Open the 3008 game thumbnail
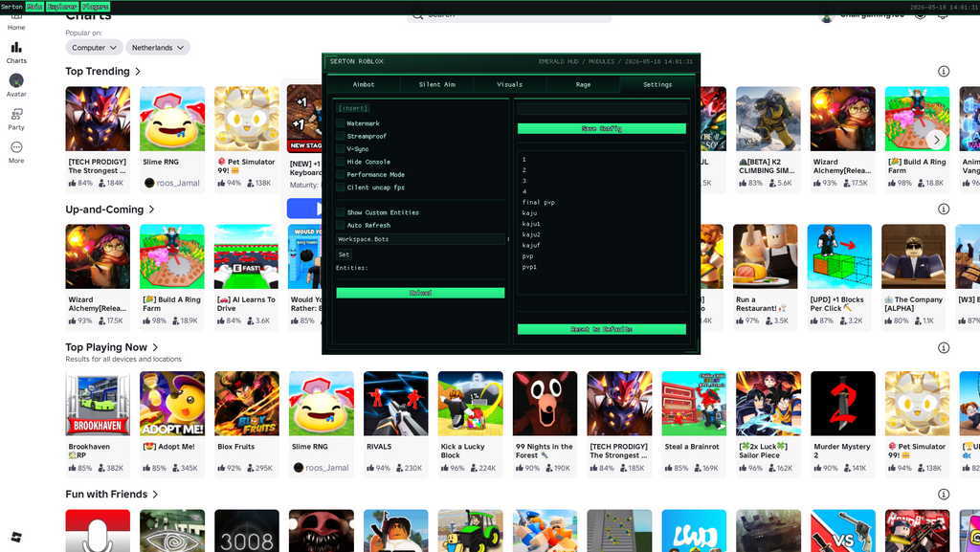 pyautogui.click(x=247, y=531)
